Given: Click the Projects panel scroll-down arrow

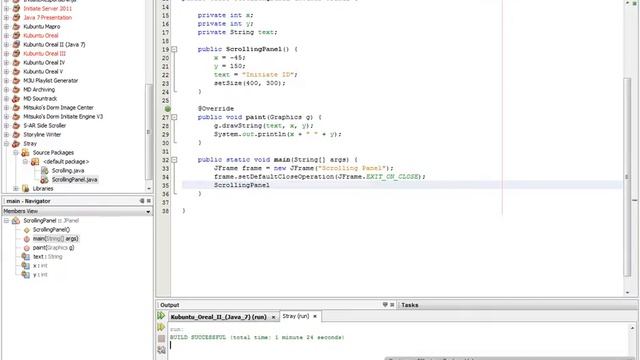Looking at the screenshot, I should coord(149,189).
